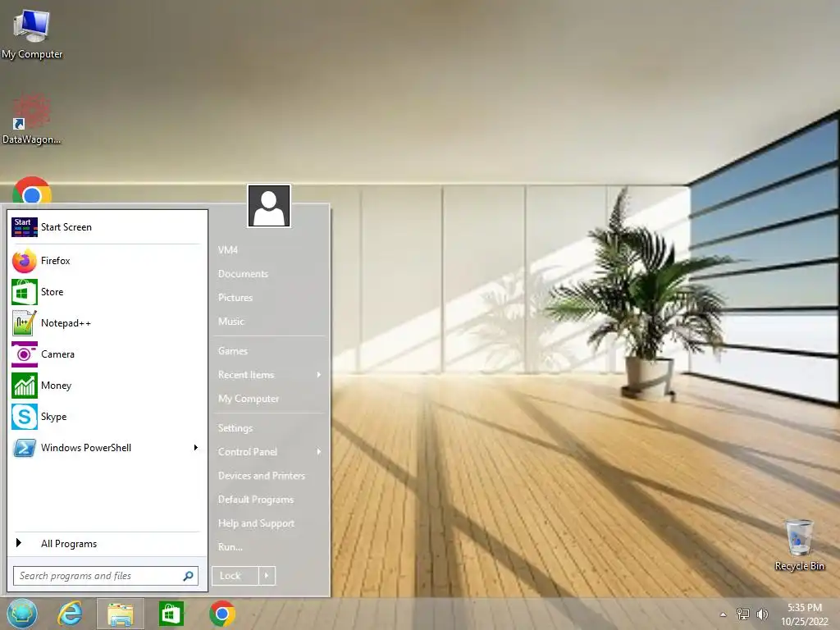This screenshot has height=630, width=840.
Task: Show hidden system tray icons
Action: tap(724, 614)
